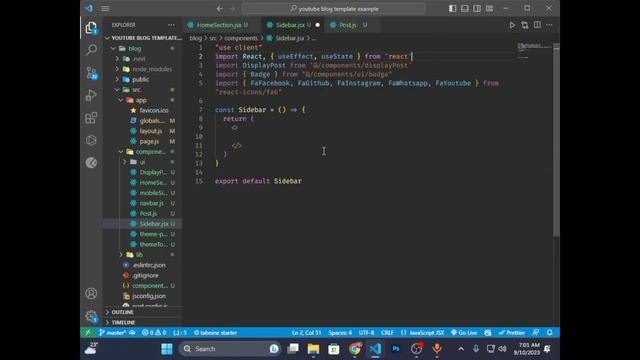The height and width of the screenshot is (360, 640).
Task: Go back with navigation arrow
Action: pyautogui.click(x=220, y=9)
